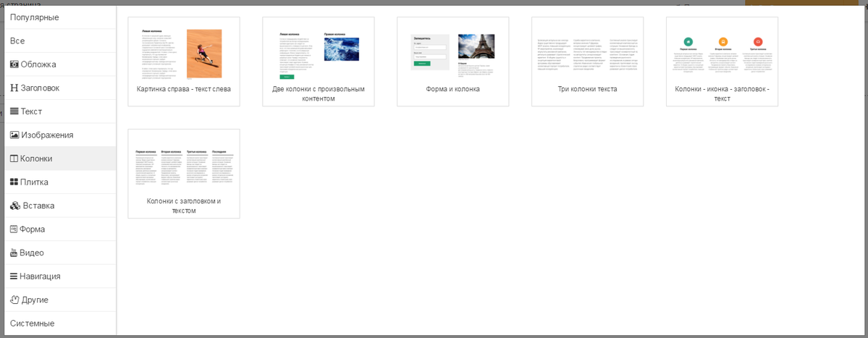This screenshot has height=338, width=868.
Task: Open the Системные category
Action: 33,324
